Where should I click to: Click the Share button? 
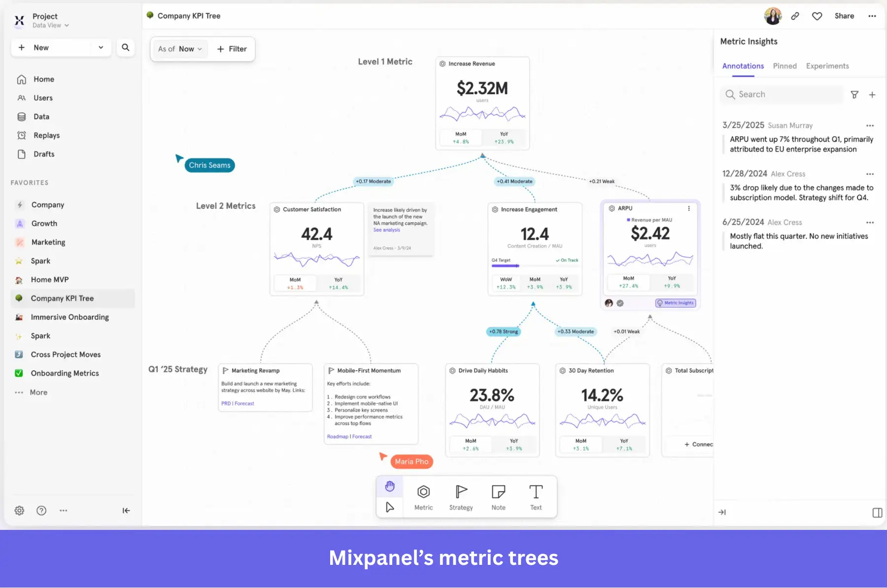tap(844, 16)
